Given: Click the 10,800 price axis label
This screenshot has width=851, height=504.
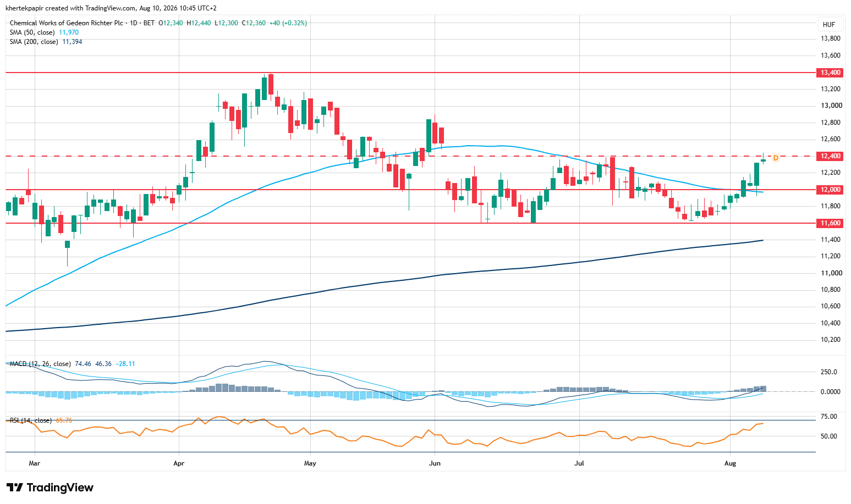Looking at the screenshot, I should click(831, 290).
